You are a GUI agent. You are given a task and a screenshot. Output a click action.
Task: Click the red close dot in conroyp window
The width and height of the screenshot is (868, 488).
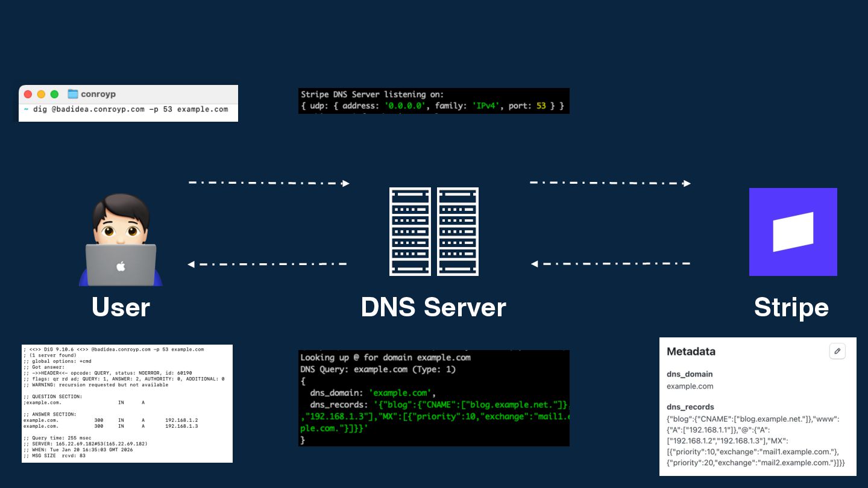pos(28,94)
